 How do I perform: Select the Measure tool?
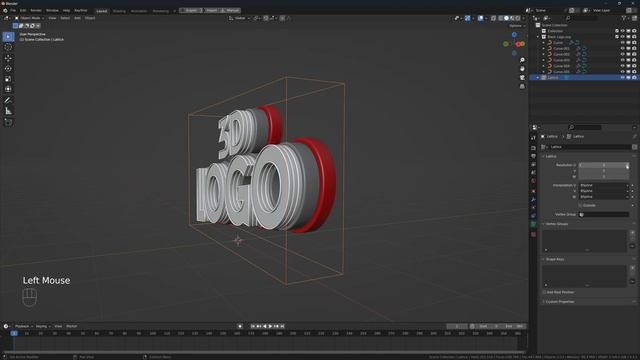pyautogui.click(x=8, y=111)
